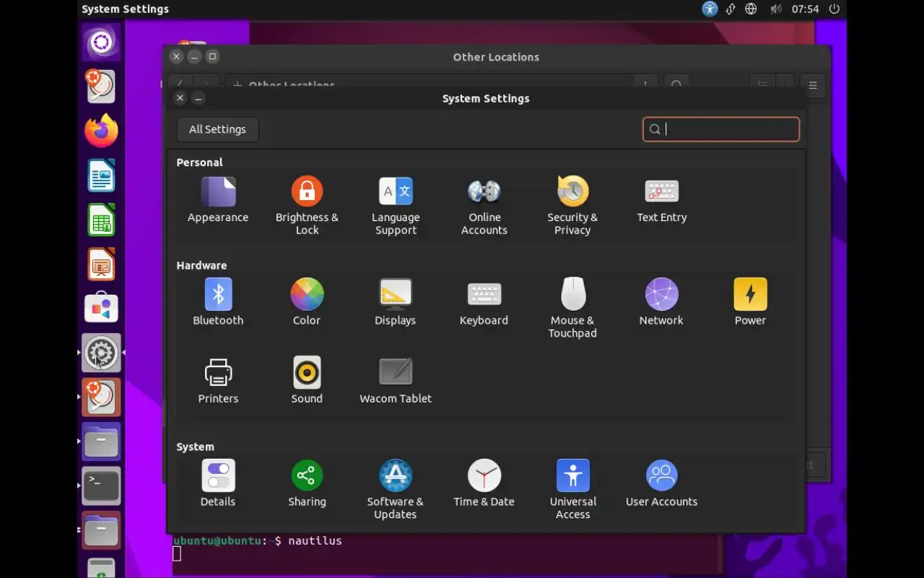924x578 pixels.
Task: Open Text Entry settings
Action: coord(661,200)
